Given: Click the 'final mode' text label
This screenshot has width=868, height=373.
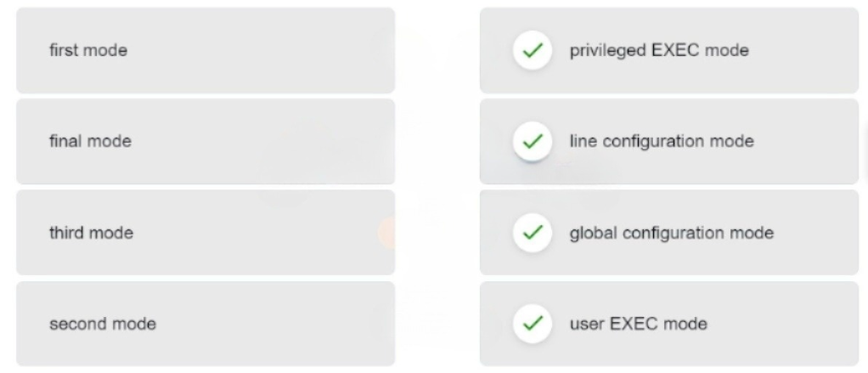Looking at the screenshot, I should click(x=90, y=141).
